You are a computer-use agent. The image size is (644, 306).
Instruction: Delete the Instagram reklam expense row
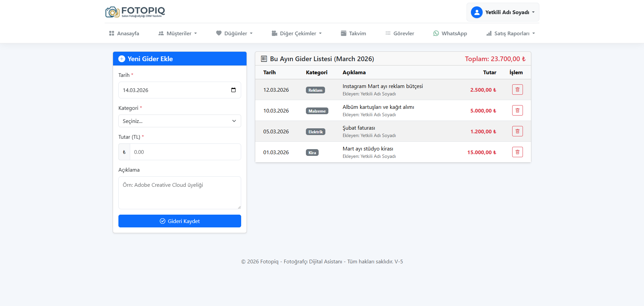(517, 90)
